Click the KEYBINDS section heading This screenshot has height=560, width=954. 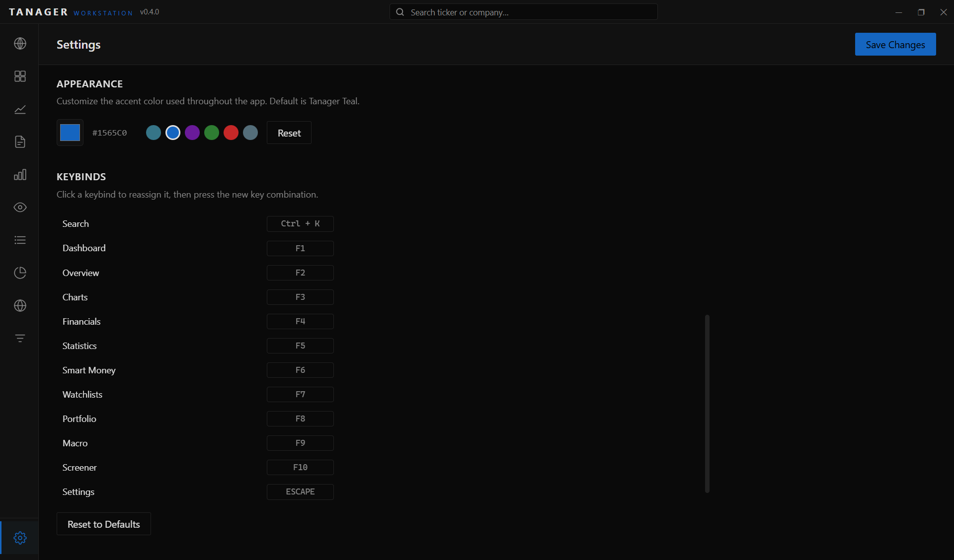pyautogui.click(x=81, y=177)
